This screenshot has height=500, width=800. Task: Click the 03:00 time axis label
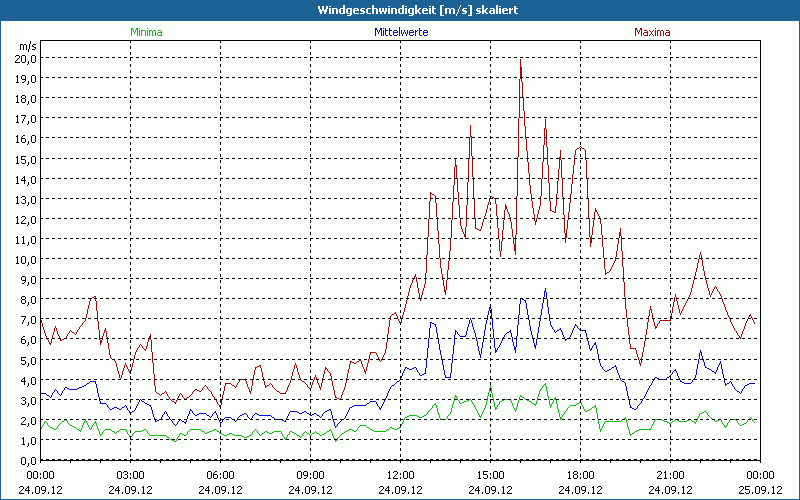click(130, 474)
